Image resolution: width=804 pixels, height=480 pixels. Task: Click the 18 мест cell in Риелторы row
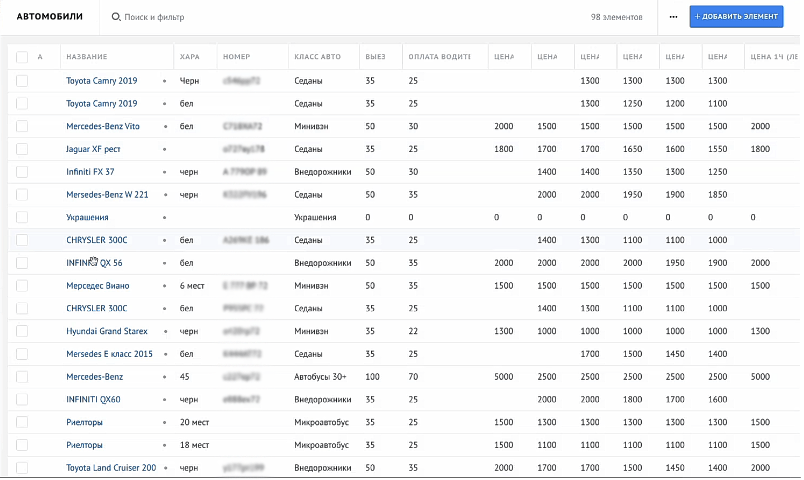(194, 445)
